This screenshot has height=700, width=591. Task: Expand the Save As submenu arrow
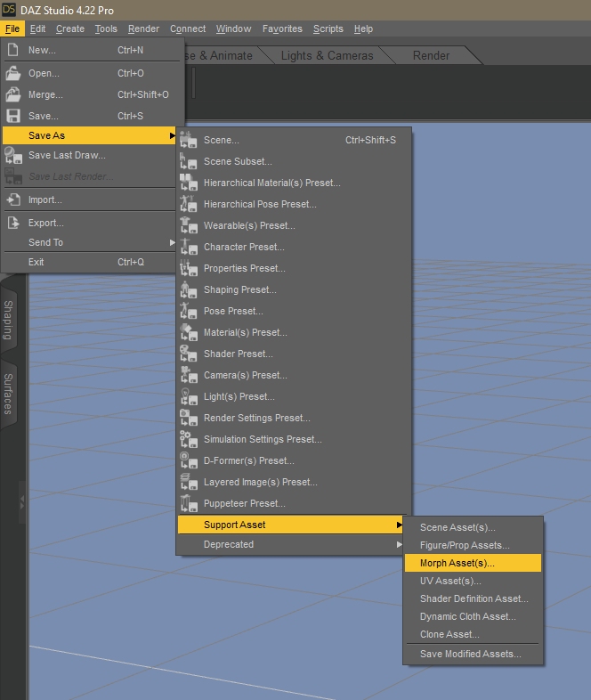[172, 135]
